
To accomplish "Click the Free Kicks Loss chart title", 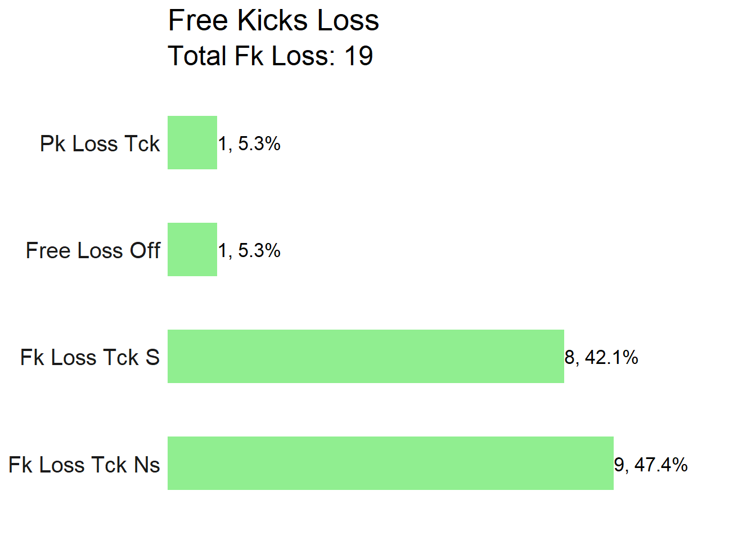I will (273, 20).
